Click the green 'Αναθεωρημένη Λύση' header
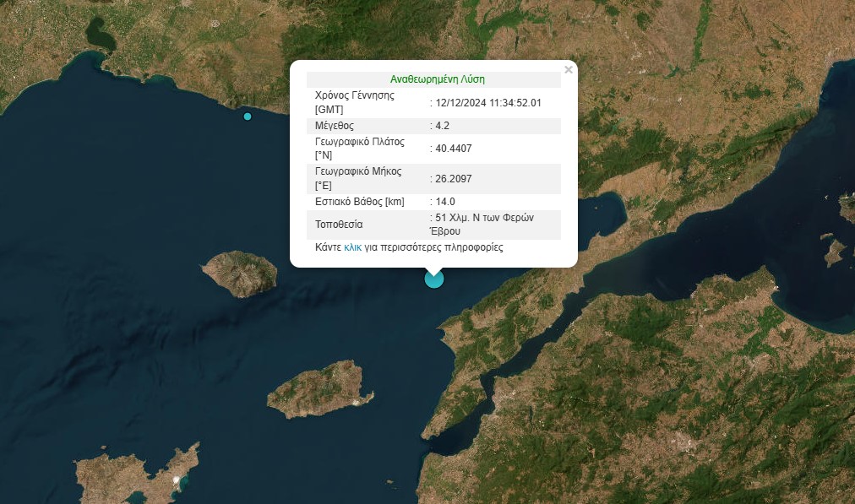The width and height of the screenshot is (855, 504). (437, 79)
